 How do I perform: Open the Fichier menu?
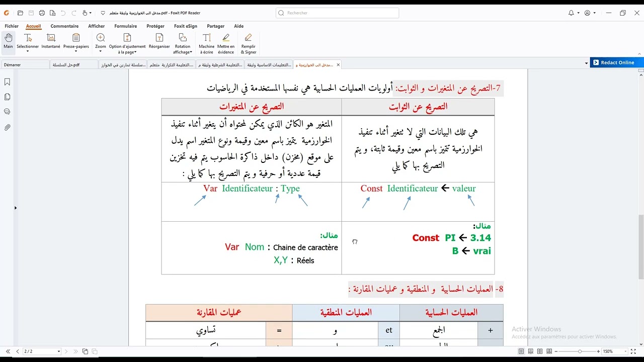coord(12,26)
